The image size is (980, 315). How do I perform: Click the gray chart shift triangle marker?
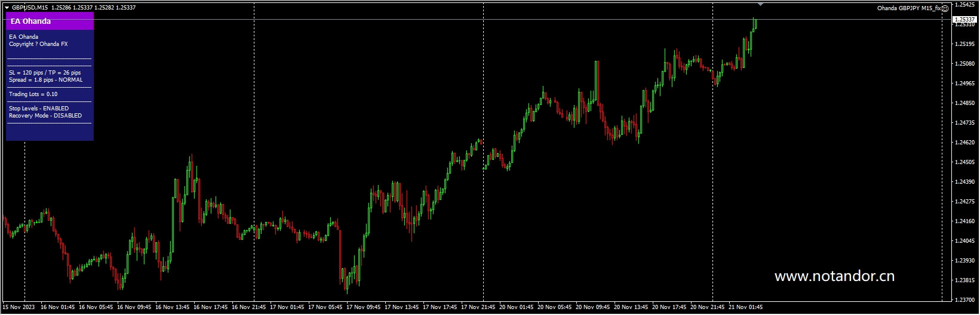click(760, 5)
